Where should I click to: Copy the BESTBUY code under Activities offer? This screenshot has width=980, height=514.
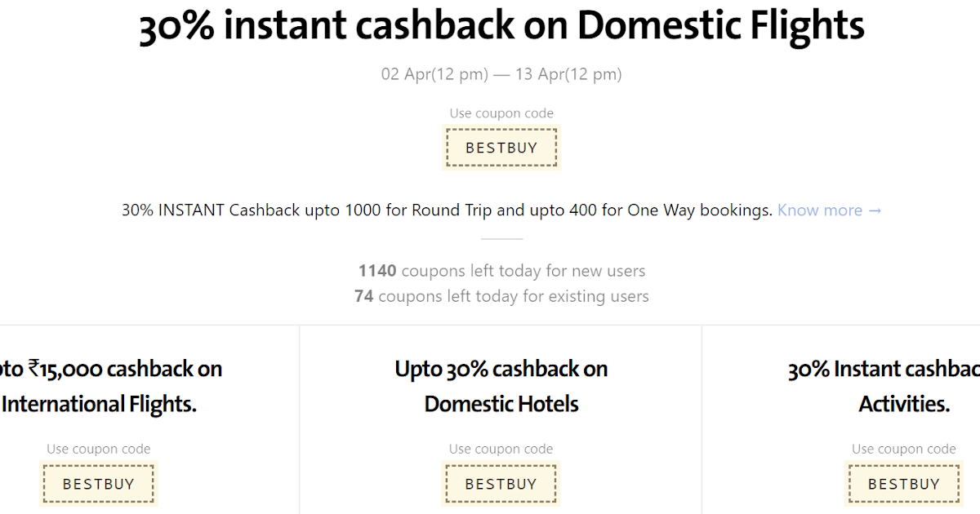click(904, 484)
